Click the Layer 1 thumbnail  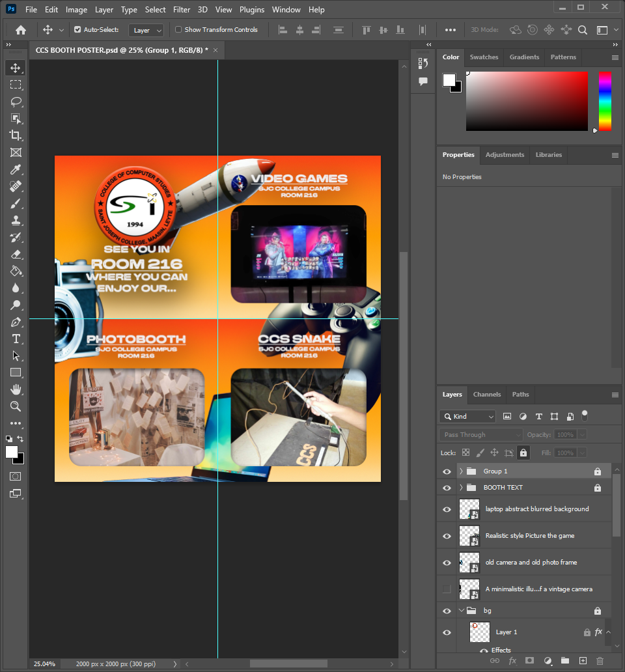(479, 632)
